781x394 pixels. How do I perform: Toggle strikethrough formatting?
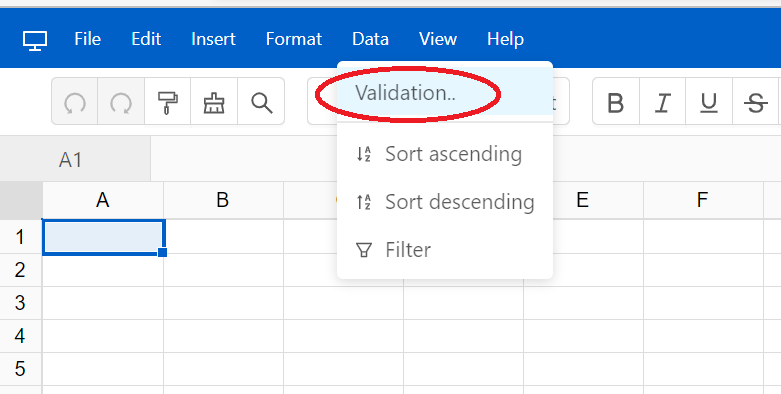(756, 103)
